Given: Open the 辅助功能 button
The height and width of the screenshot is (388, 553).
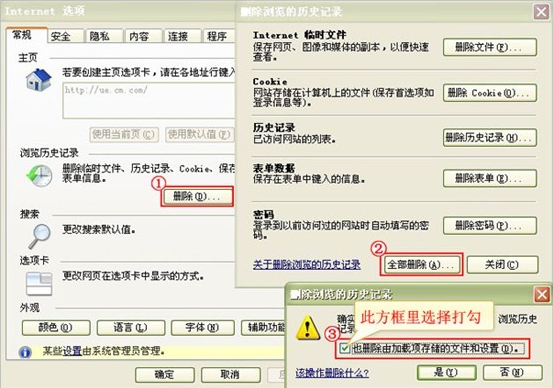Looking at the screenshot, I should [x=264, y=328].
